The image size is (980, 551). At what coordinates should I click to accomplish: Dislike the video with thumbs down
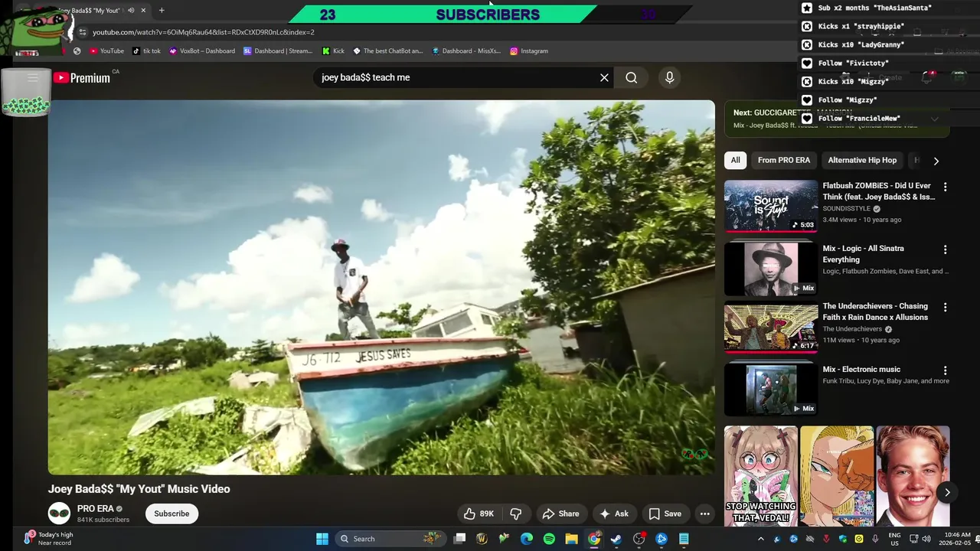[516, 514]
